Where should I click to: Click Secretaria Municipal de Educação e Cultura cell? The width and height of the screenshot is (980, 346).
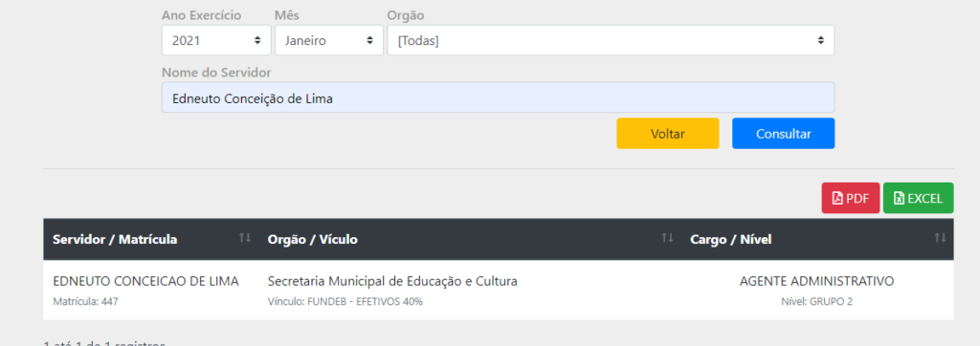click(392, 282)
